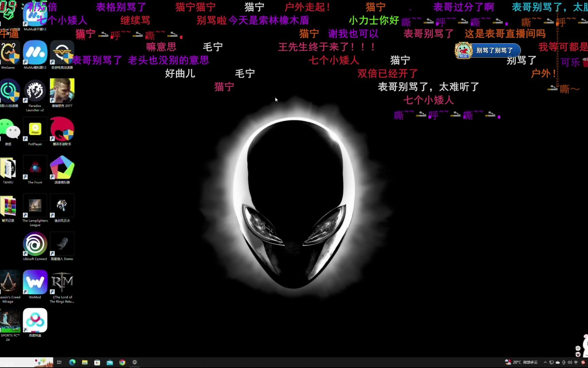Click the taskbar search box
The width and height of the screenshot is (588, 368).
point(27,362)
